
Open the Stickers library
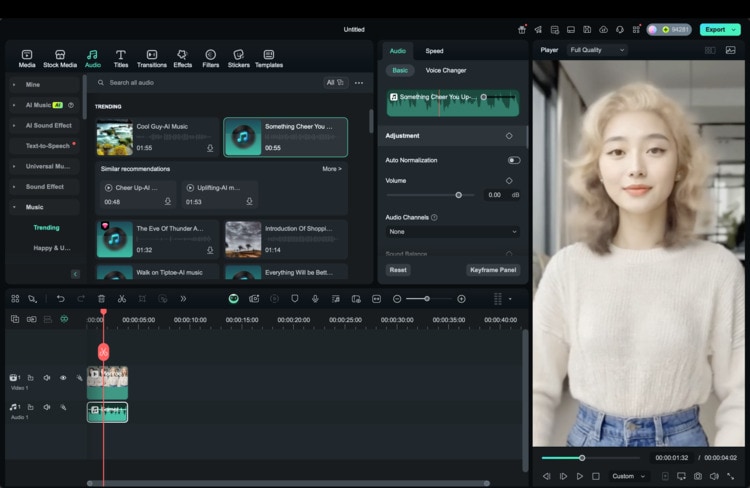pyautogui.click(x=238, y=58)
